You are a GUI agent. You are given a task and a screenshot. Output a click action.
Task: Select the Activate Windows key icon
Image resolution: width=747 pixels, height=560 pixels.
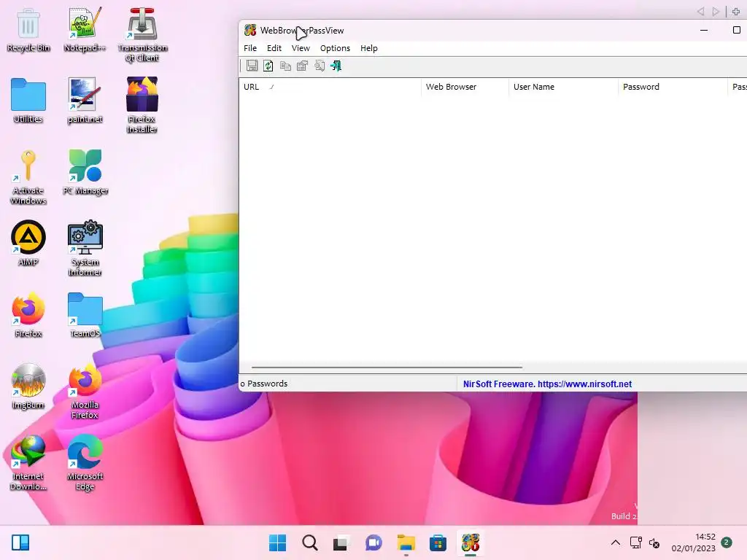(28, 177)
